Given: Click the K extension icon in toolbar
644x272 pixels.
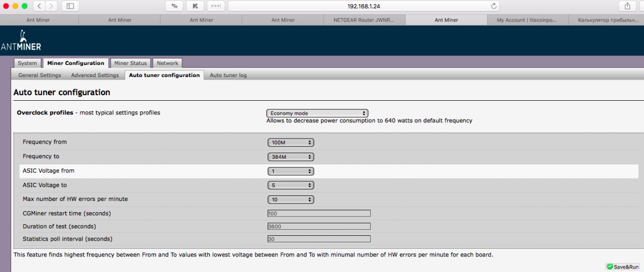Looking at the screenshot, I should (195, 6).
